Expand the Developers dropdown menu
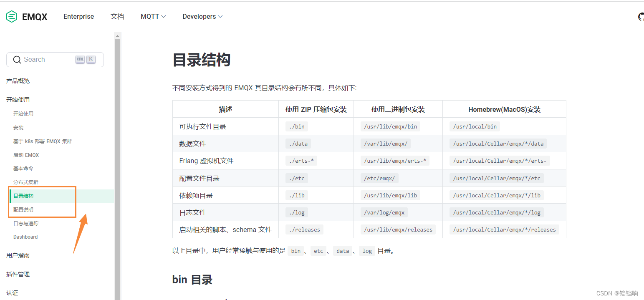Screen dimensions: 644x300 pyautogui.click(x=202, y=17)
